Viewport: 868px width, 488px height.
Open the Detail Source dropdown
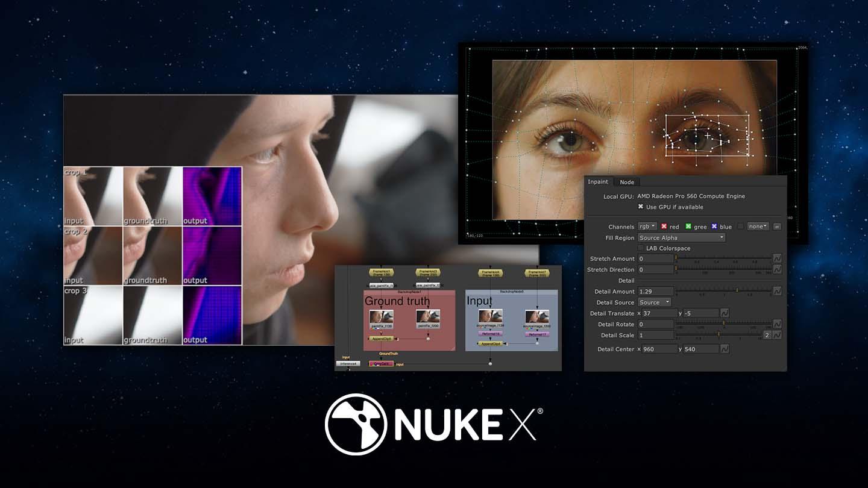(654, 302)
